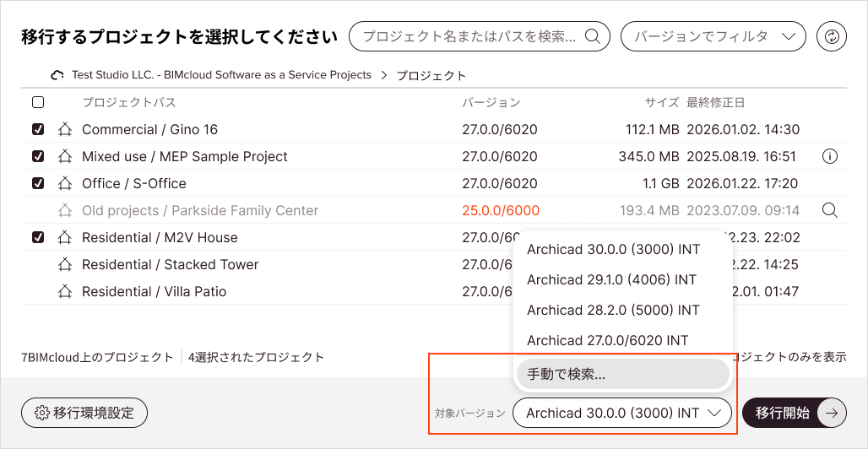
Task: Click the Residential / Stacked Tower row
Action: click(x=433, y=265)
